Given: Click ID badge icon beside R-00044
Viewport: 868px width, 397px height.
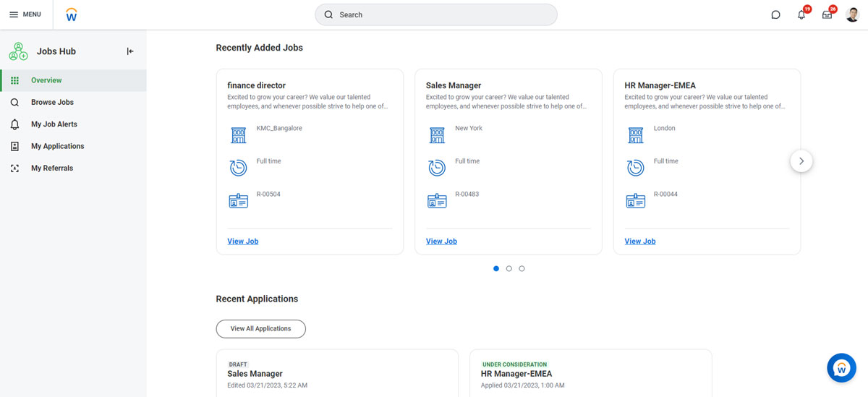Looking at the screenshot, I should [x=635, y=201].
